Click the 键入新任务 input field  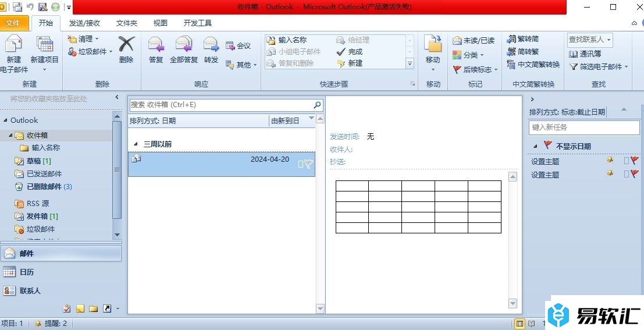point(583,127)
